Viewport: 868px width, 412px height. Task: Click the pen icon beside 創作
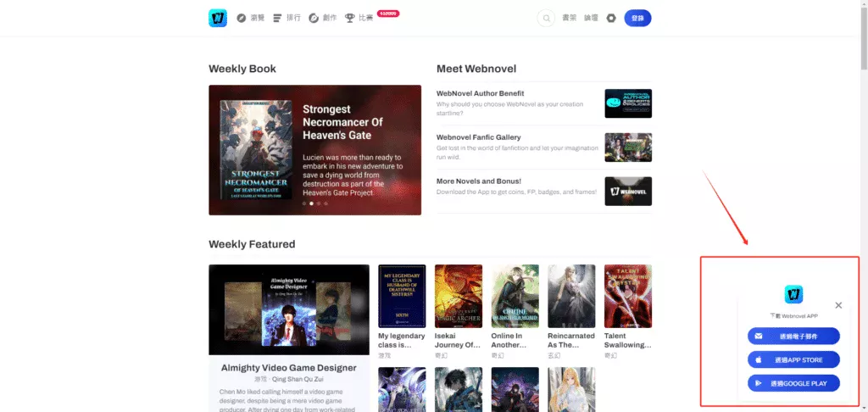point(314,18)
